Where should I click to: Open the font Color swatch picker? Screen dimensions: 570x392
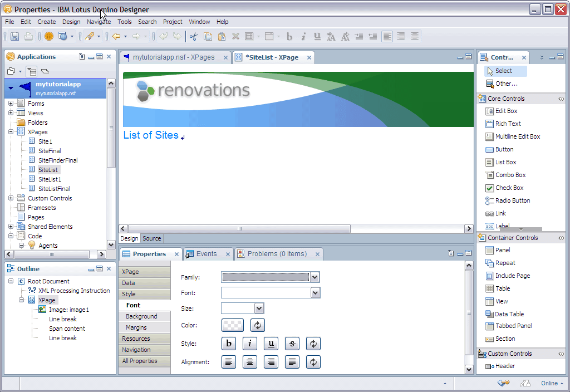pyautogui.click(x=232, y=325)
